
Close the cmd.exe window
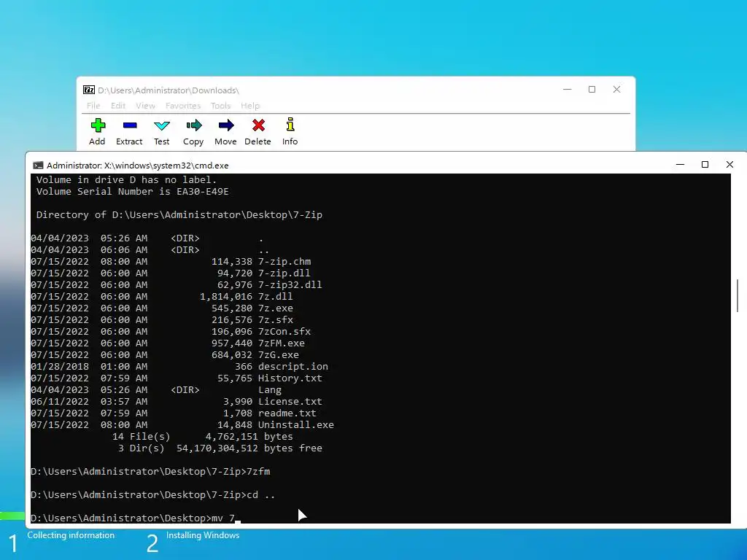(x=729, y=165)
